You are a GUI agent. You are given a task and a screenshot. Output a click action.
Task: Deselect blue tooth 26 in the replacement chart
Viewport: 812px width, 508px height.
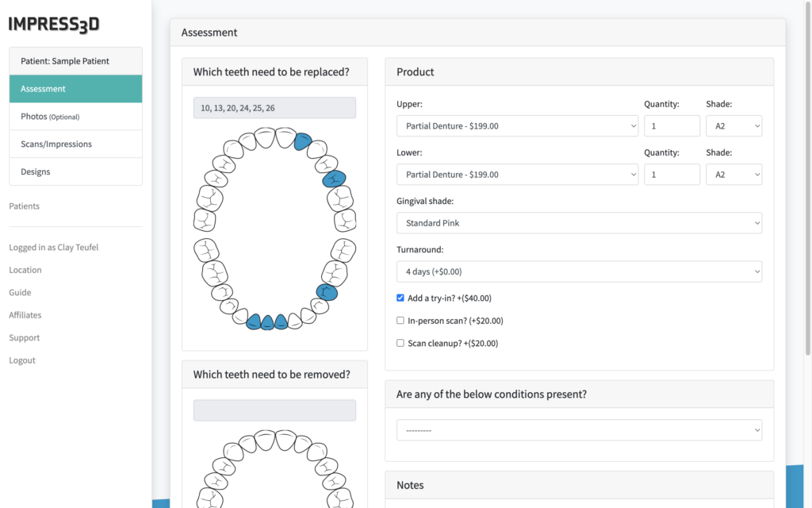click(253, 321)
